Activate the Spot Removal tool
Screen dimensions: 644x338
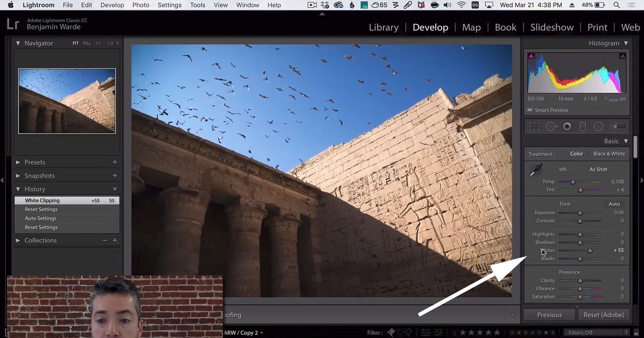(551, 127)
